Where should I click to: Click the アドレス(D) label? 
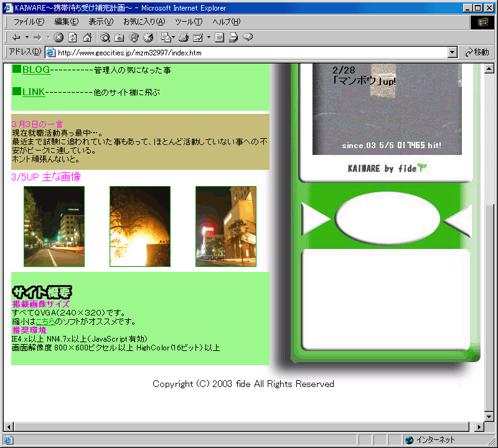click(25, 52)
